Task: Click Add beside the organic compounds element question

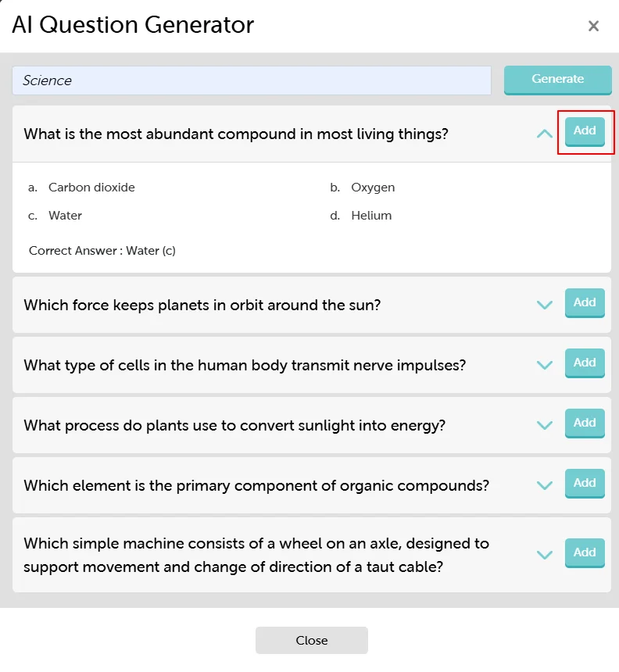Action: pos(585,483)
